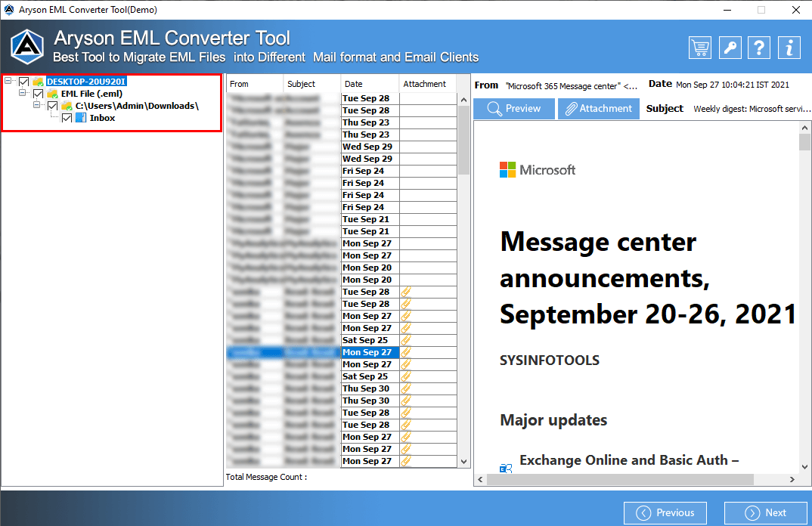Image resolution: width=812 pixels, height=526 pixels.
Task: Sort by the Attachment column header
Action: (428, 84)
